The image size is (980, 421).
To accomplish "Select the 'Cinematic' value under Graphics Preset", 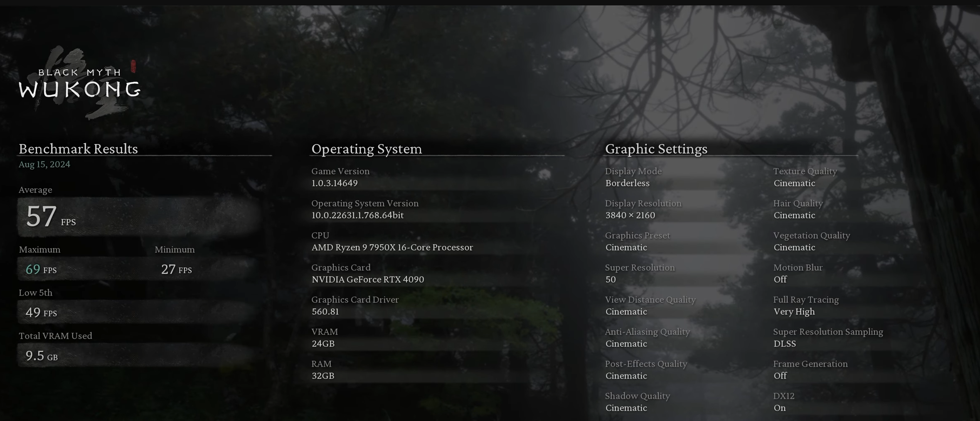I will pyautogui.click(x=626, y=247).
